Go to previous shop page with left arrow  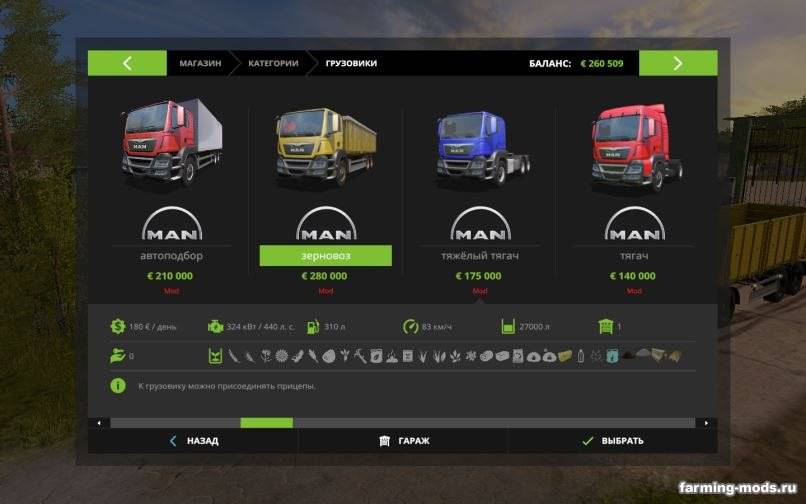[x=127, y=63]
